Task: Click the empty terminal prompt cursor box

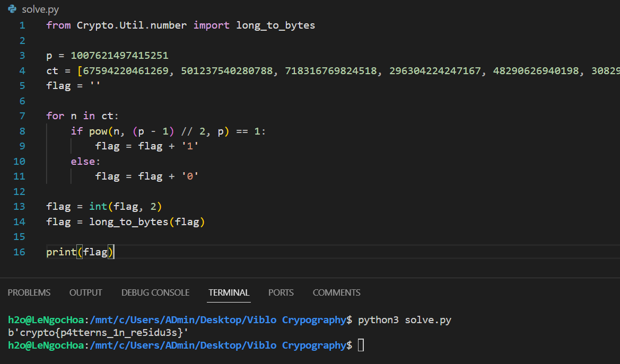Action: 361,345
